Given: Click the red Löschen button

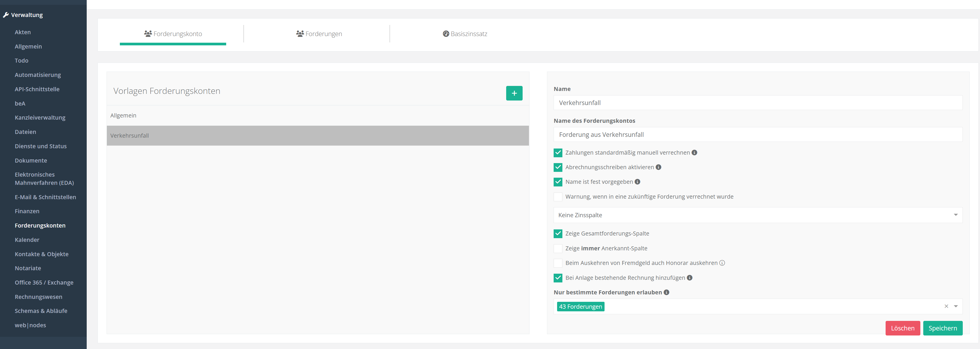Looking at the screenshot, I should (x=902, y=328).
